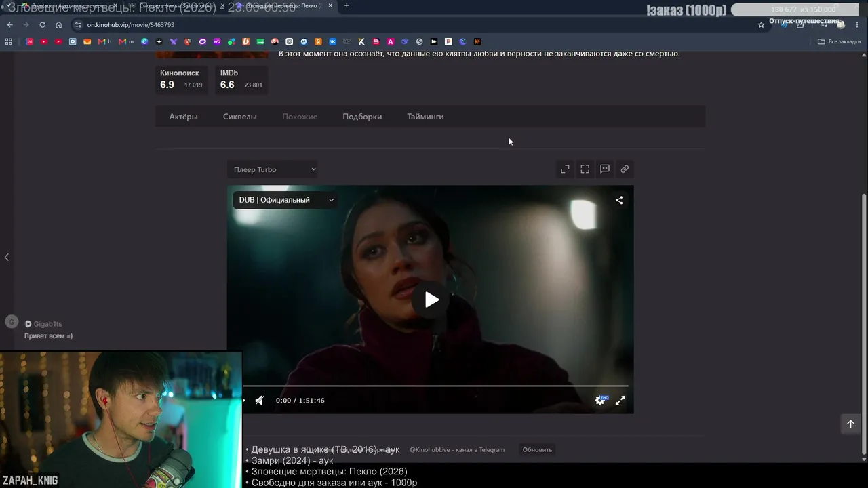The height and width of the screenshot is (488, 868).
Task: Expand the player with the expand-arrows icon
Action: pyautogui.click(x=565, y=169)
